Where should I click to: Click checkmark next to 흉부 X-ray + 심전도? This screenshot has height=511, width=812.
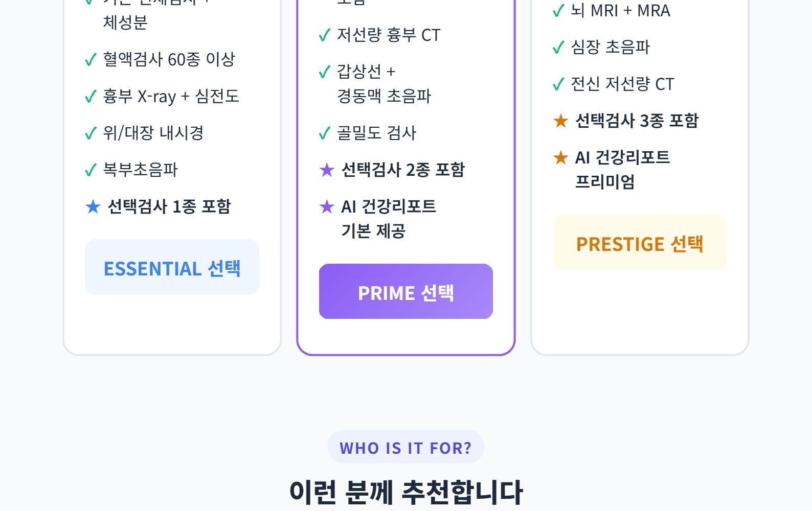(91, 97)
